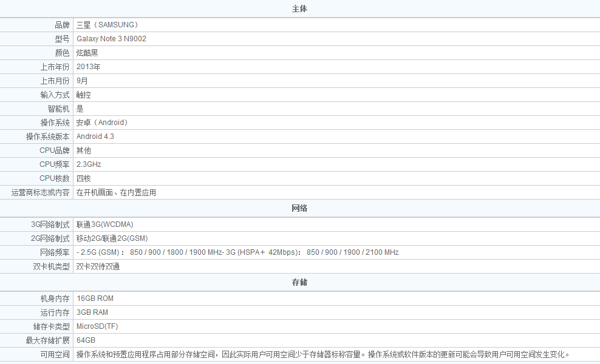
Task: Select the row label '最大存储扩展'
Action: (48, 340)
